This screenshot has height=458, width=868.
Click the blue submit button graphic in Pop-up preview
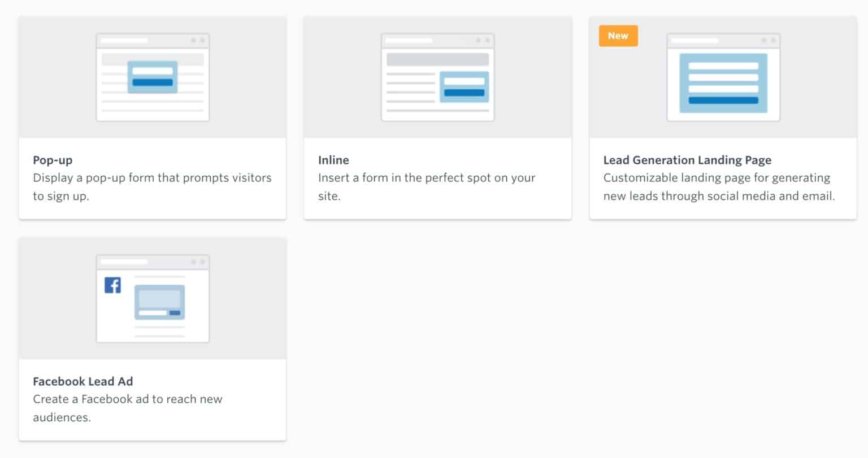(153, 81)
